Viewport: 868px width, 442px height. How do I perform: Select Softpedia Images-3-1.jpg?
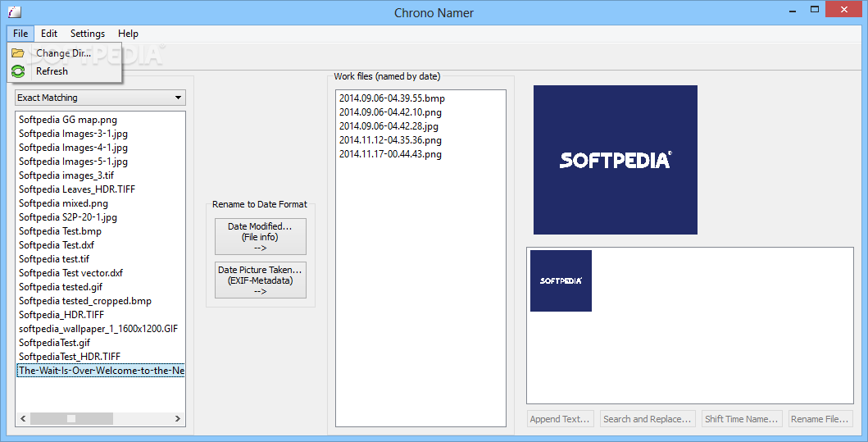tap(73, 134)
